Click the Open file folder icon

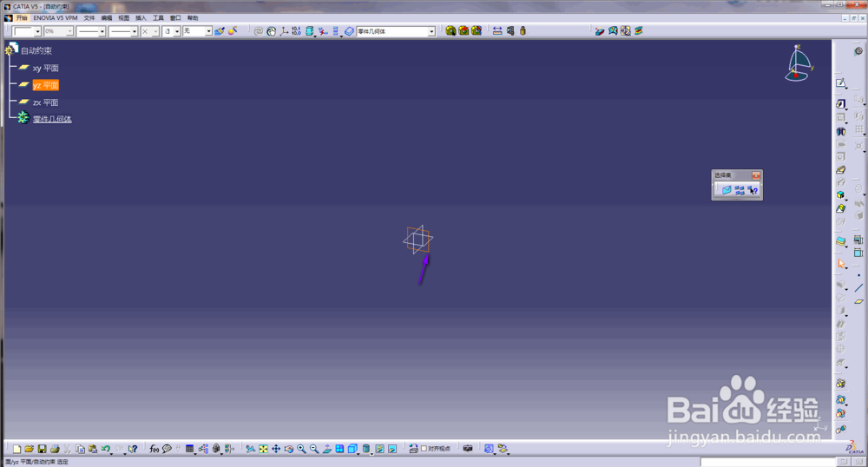[30, 449]
